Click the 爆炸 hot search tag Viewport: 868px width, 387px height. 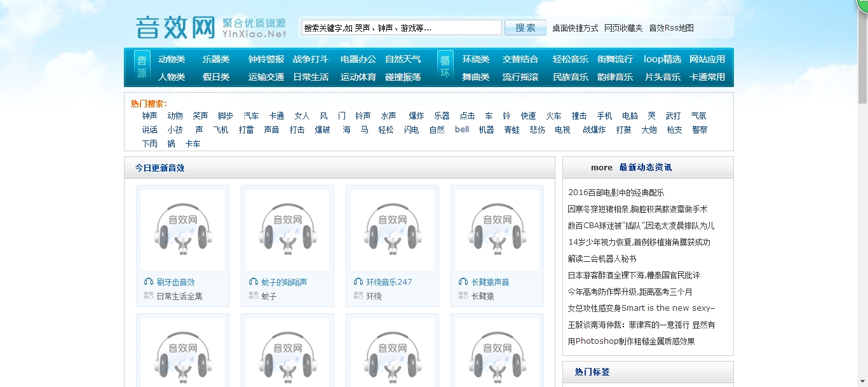coord(415,116)
